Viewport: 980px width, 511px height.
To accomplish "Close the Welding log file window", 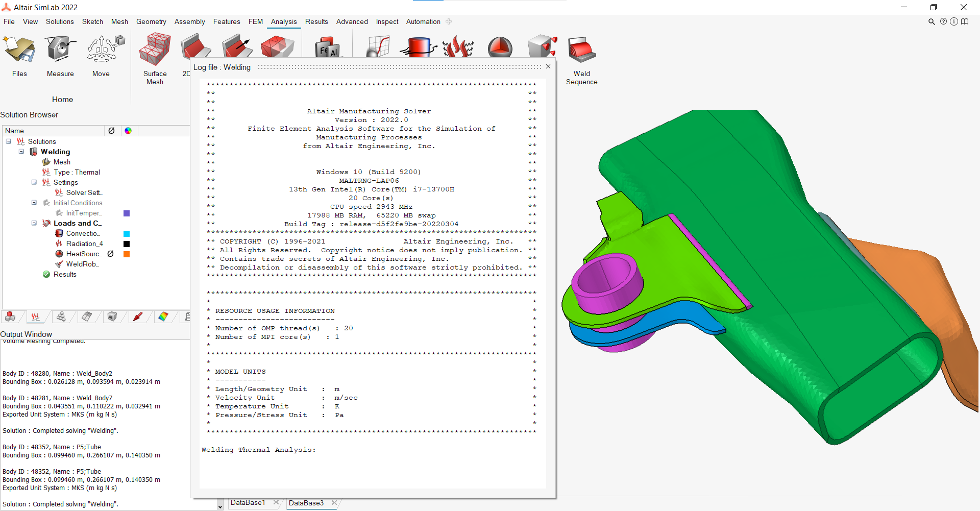I will (x=548, y=66).
